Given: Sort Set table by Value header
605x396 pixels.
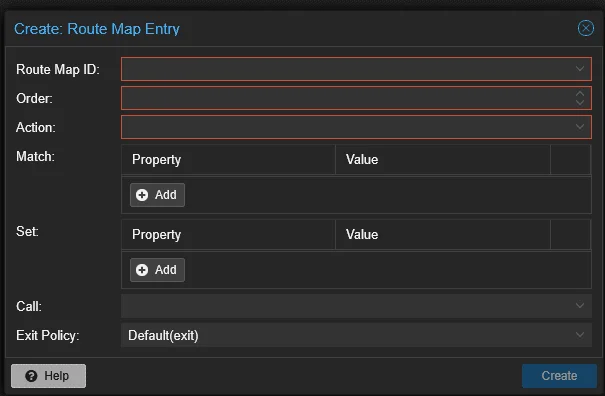Looking at the screenshot, I should pos(443,234).
